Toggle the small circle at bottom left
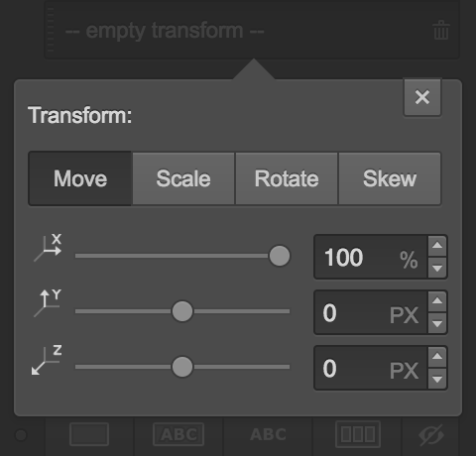The image size is (476, 456). pyautogui.click(x=21, y=435)
